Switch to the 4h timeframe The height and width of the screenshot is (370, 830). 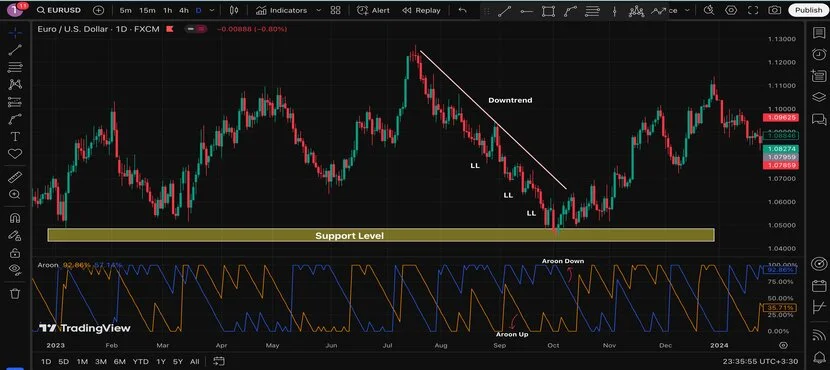[x=184, y=10]
